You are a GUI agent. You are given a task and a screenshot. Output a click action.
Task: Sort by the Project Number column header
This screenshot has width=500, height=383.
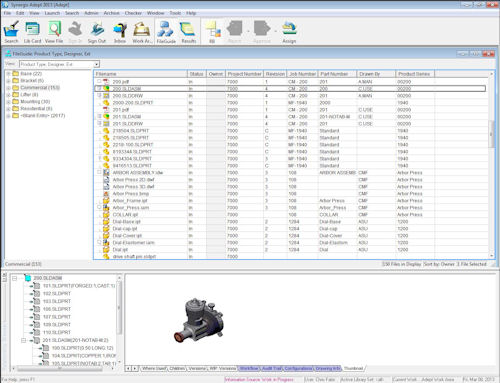pyautogui.click(x=244, y=74)
